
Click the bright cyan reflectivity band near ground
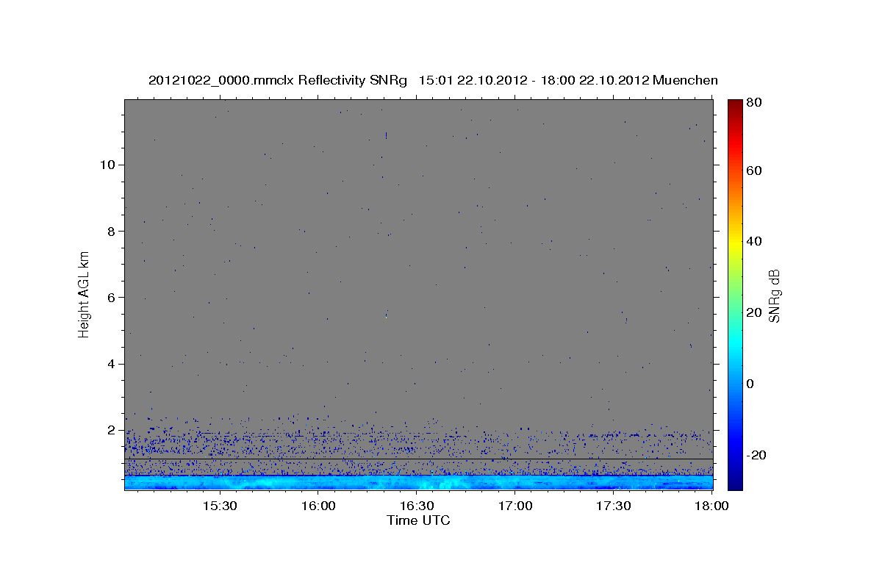pyautogui.click(x=418, y=482)
